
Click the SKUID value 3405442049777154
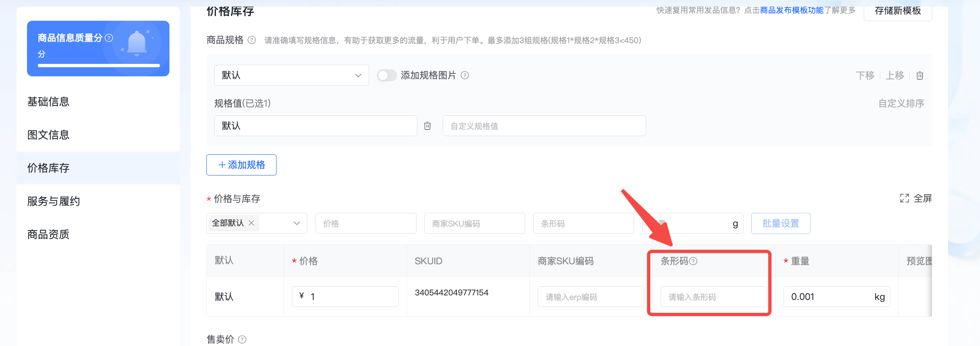point(451,292)
